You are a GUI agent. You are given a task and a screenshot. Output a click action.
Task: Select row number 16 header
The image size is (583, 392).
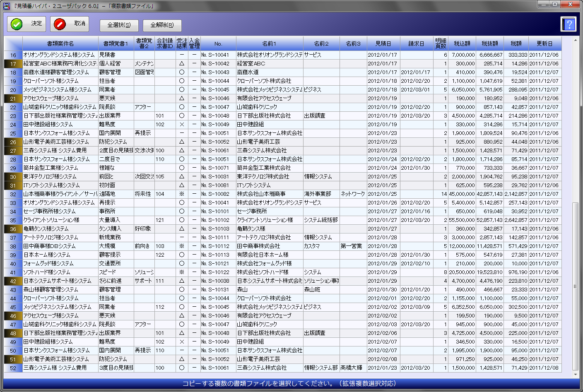tap(13, 55)
